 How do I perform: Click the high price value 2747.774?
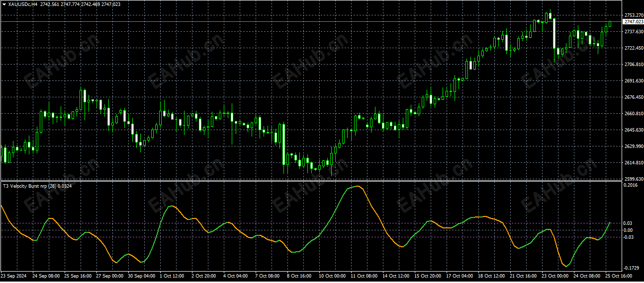point(70,4)
